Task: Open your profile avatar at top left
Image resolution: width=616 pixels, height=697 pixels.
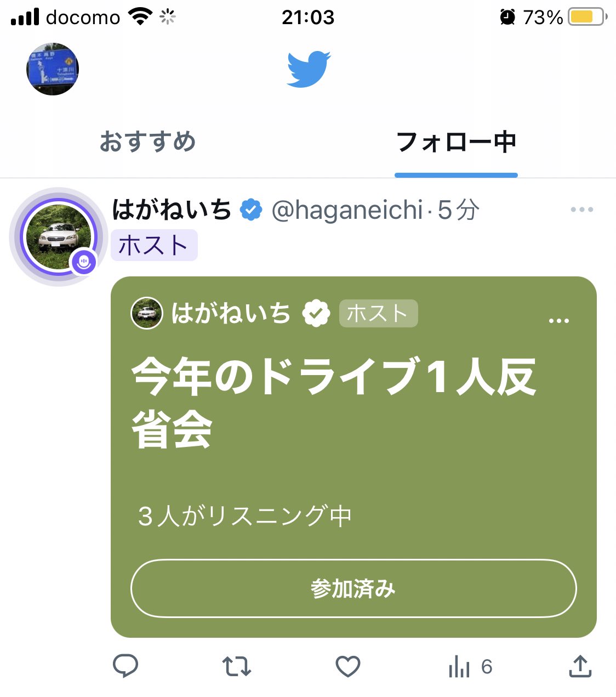Action: pyautogui.click(x=53, y=69)
